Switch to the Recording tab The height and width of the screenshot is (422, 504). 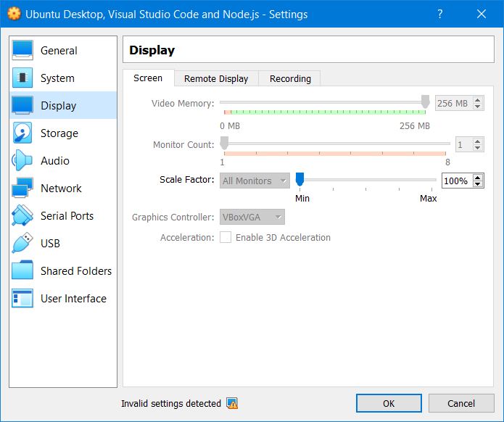290,79
